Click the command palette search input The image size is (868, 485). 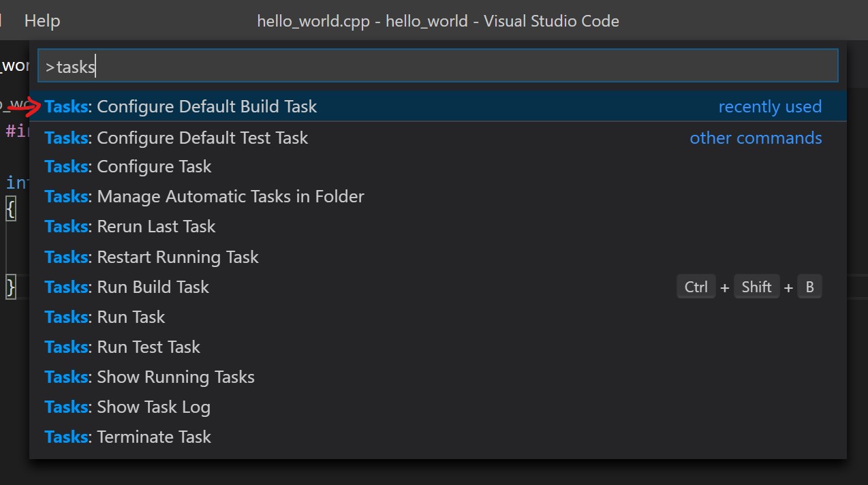[x=437, y=66]
